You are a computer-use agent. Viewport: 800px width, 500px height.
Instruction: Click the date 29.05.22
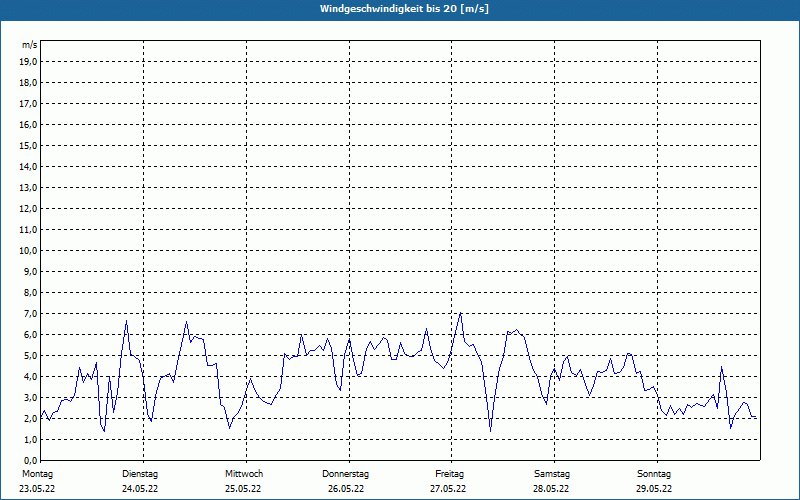[x=654, y=489]
